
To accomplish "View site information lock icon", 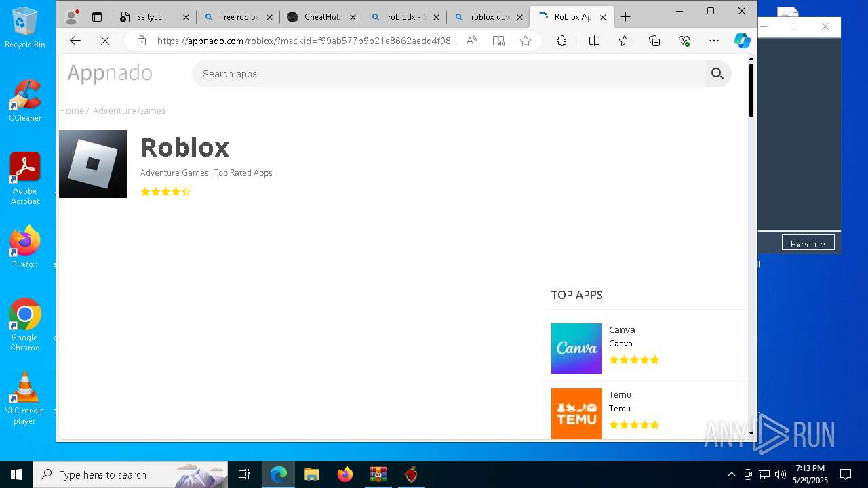I will pyautogui.click(x=141, y=41).
